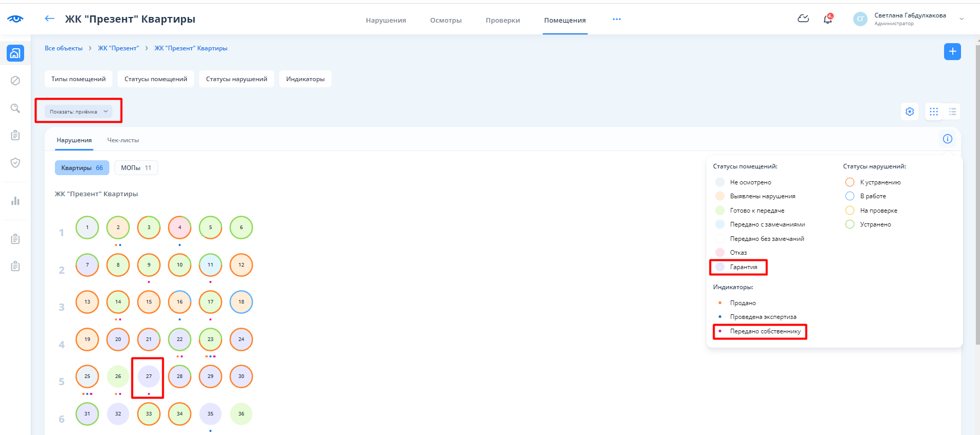This screenshot has width=980, height=435.
Task: Toggle the Квартиры 66 filter chip
Action: click(x=82, y=168)
